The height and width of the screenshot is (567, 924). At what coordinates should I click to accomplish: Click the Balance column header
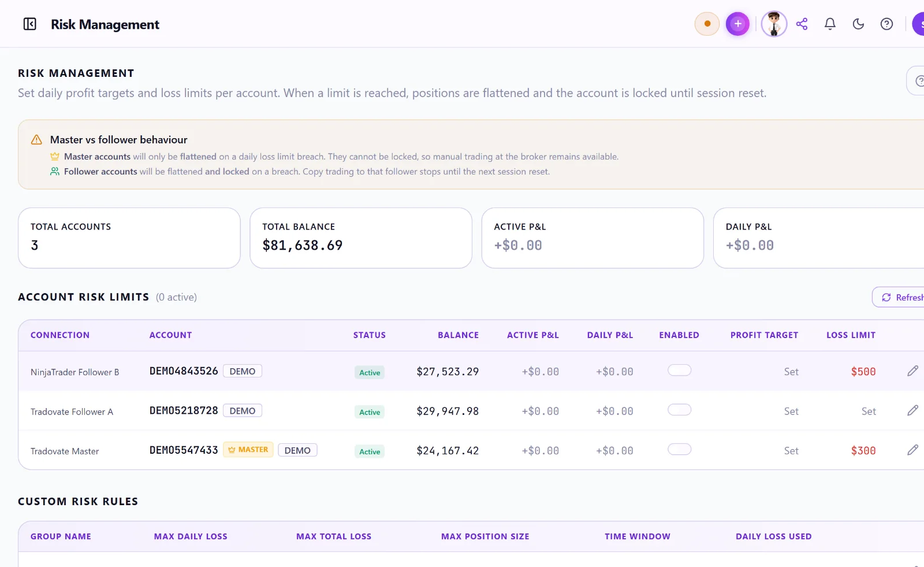(459, 335)
